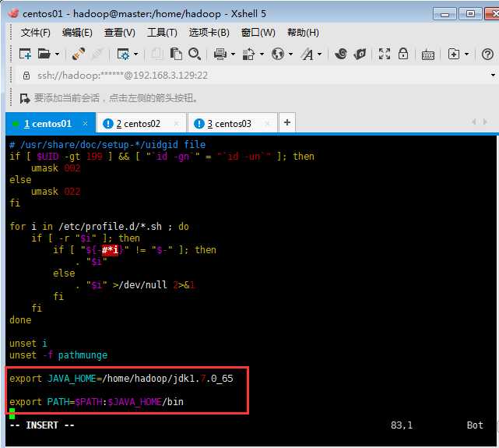This screenshot has width=499, height=448.
Task: Click the New session icon
Action: 25,54
